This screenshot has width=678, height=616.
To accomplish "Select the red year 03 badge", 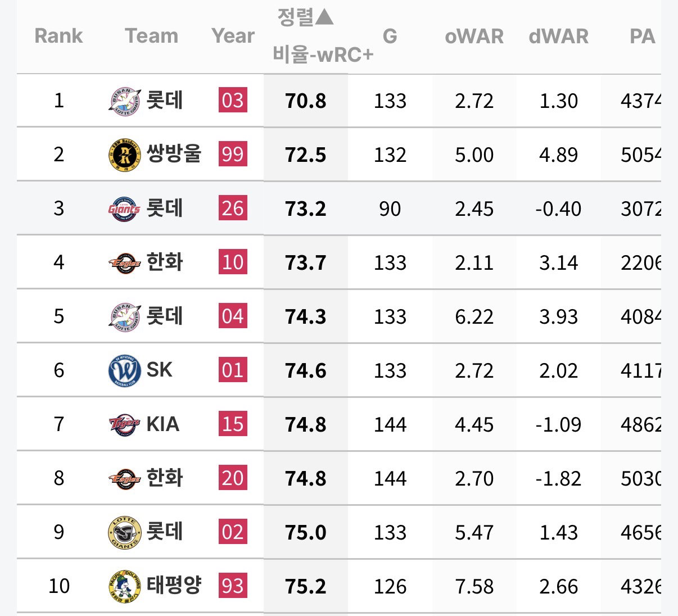I will [233, 101].
